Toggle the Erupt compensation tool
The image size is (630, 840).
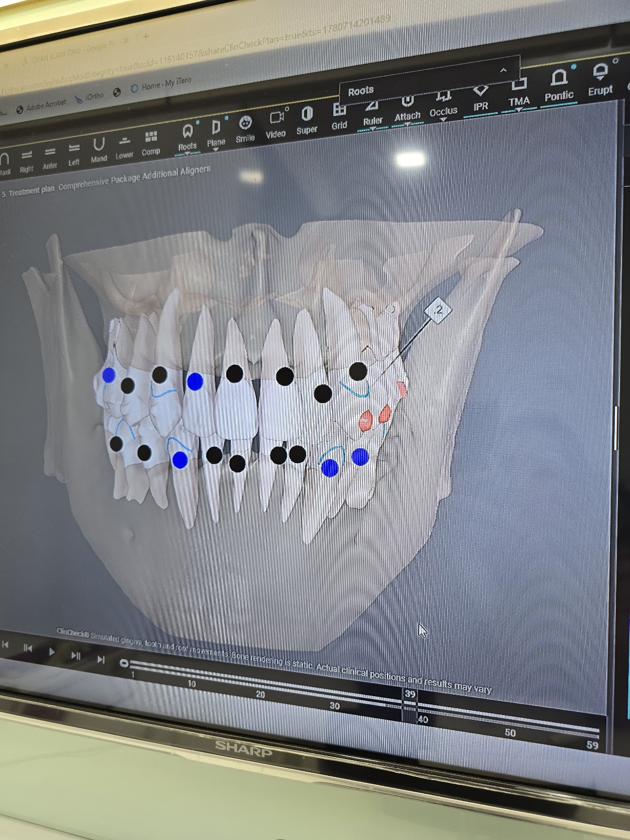pos(600,80)
